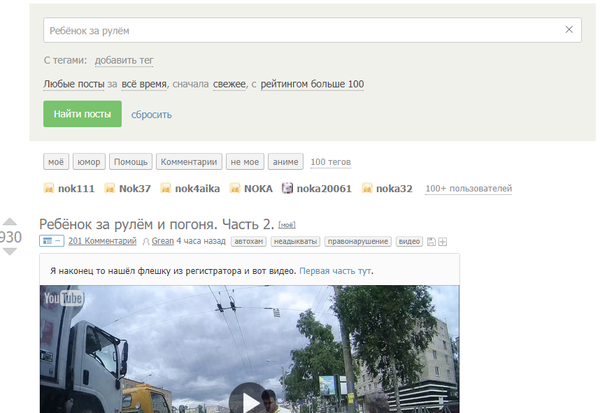Play the YouTube video
Image resolution: width=600 pixels, height=413 pixels.
click(x=248, y=401)
